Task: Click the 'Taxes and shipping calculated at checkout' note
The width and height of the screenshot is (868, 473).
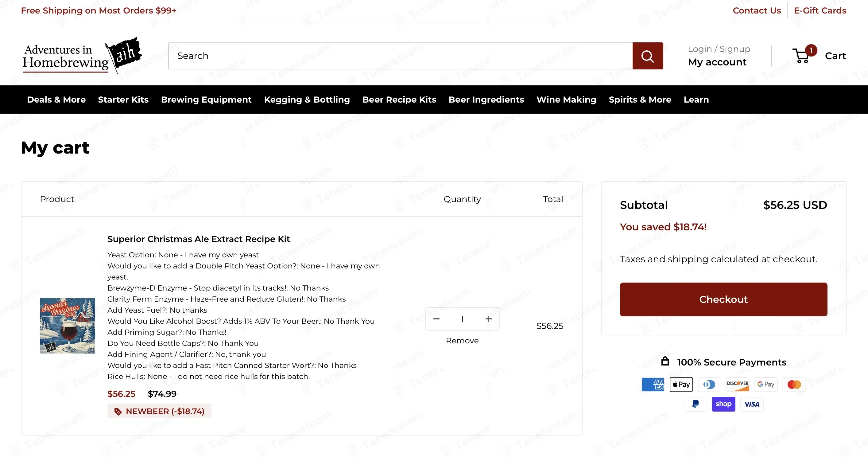Action: click(719, 259)
